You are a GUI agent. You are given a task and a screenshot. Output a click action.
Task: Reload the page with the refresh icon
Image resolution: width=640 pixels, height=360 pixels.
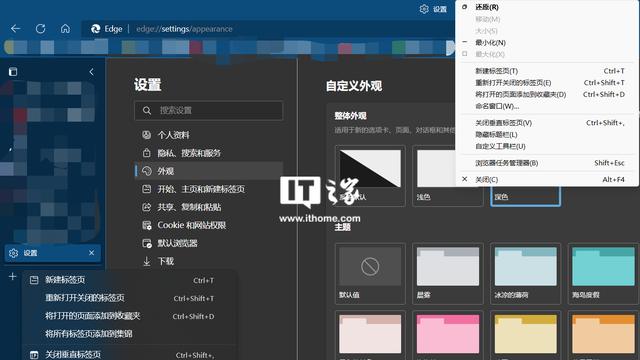pyautogui.click(x=40, y=29)
